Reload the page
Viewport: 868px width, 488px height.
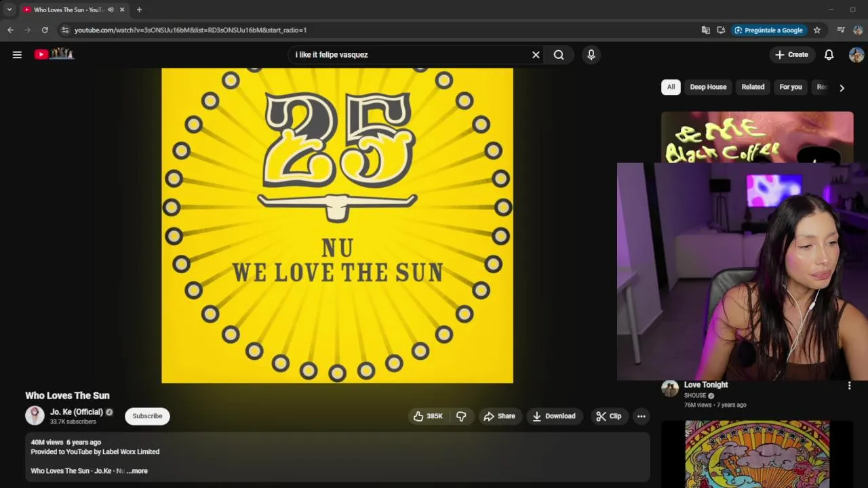click(45, 30)
